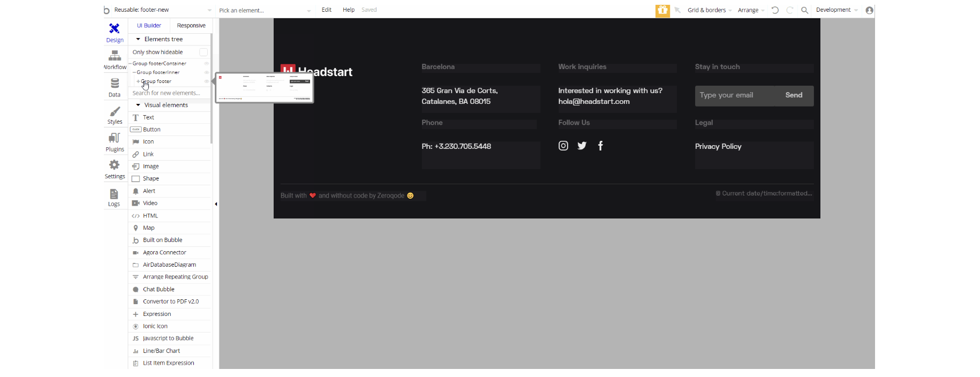The image size is (980, 377).
Task: Click the Type your email input field
Action: click(735, 95)
